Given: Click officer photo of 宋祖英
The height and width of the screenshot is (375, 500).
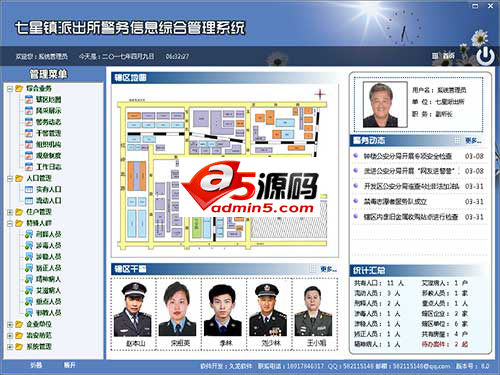Looking at the screenshot, I should 177,309.
